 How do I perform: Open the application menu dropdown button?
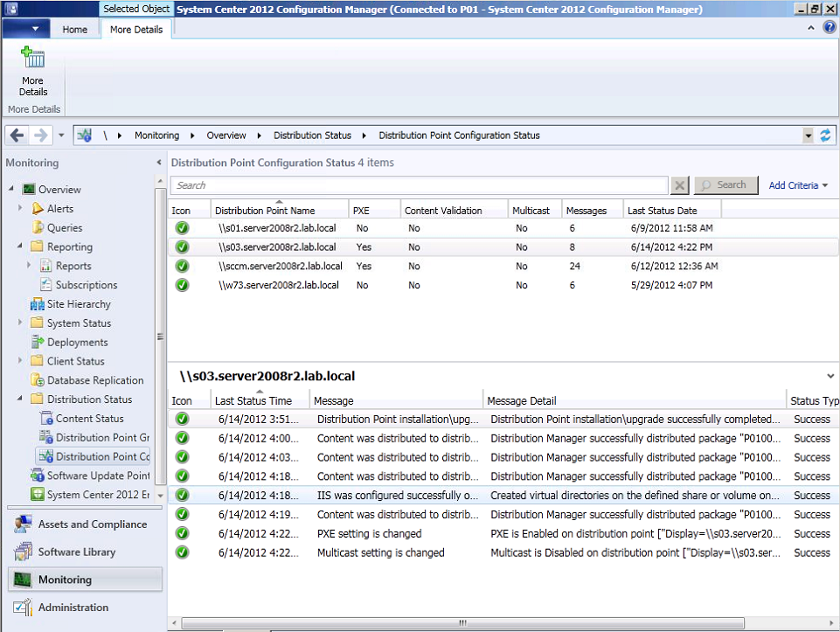(x=26, y=28)
